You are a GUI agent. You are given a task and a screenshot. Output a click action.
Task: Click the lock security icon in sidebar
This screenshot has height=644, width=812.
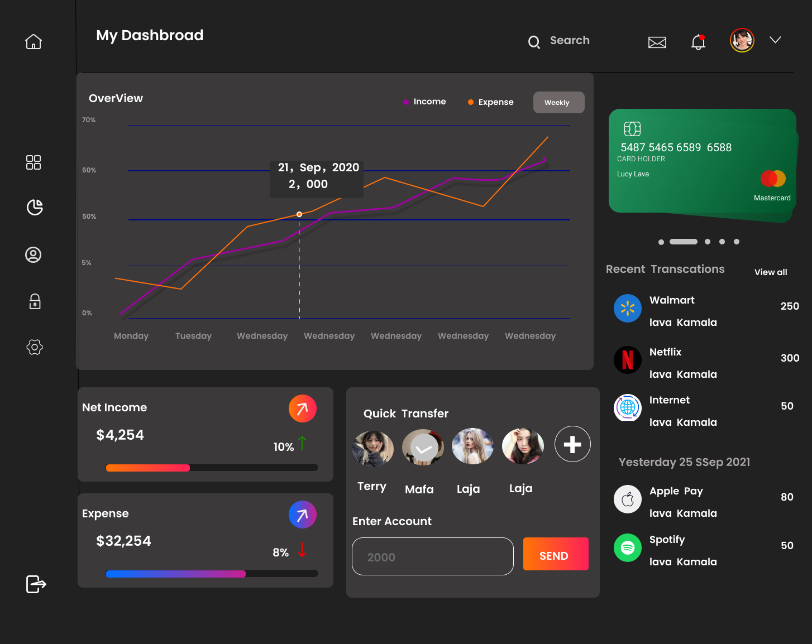tap(35, 301)
